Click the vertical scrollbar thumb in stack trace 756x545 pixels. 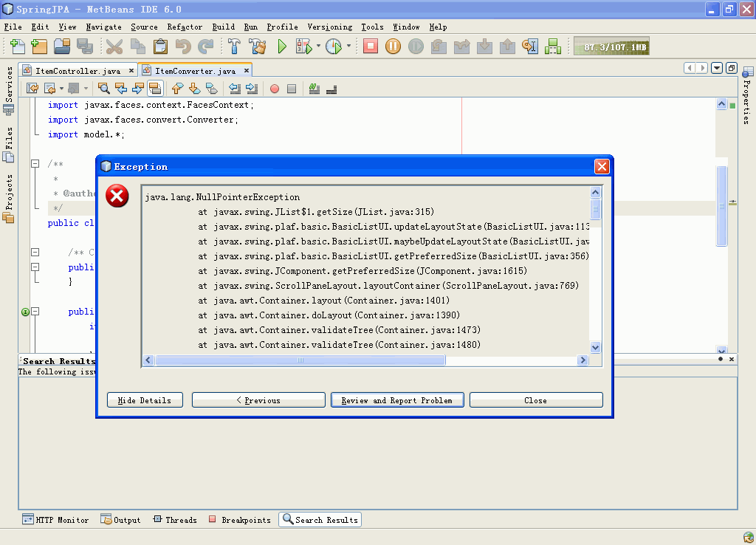point(596,209)
